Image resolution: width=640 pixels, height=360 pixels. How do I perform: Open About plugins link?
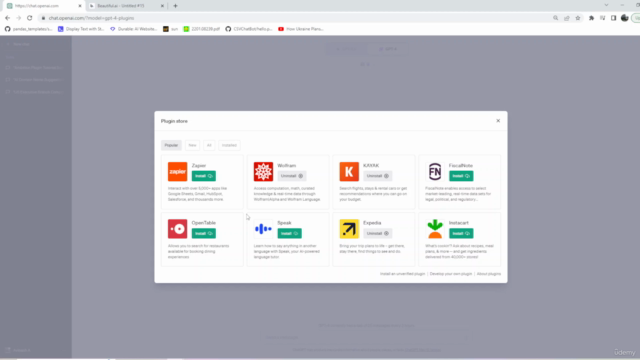point(489,274)
